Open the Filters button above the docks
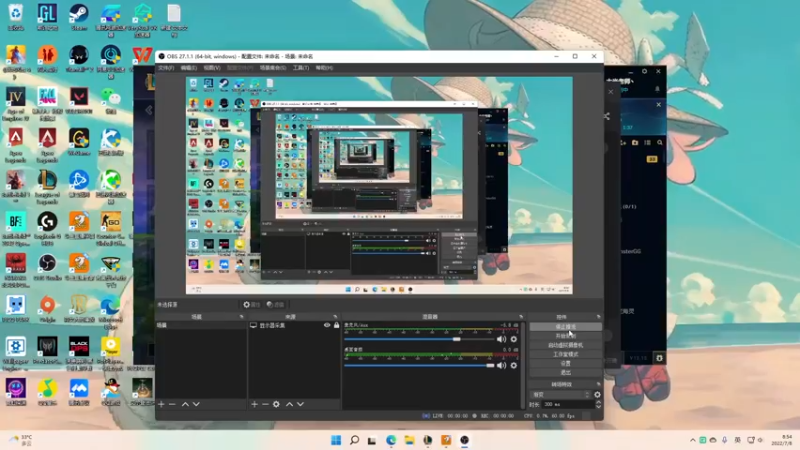This screenshot has height=450, width=800. point(276,305)
